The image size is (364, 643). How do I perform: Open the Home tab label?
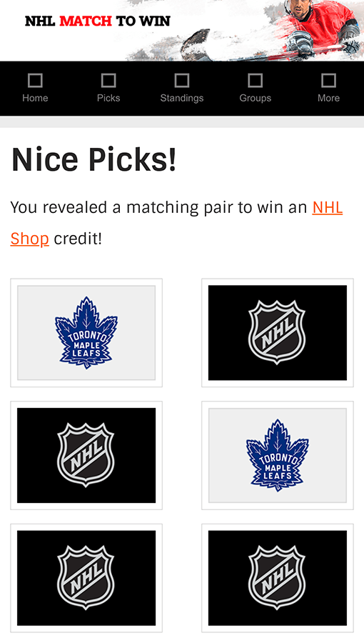pyautogui.click(x=35, y=98)
